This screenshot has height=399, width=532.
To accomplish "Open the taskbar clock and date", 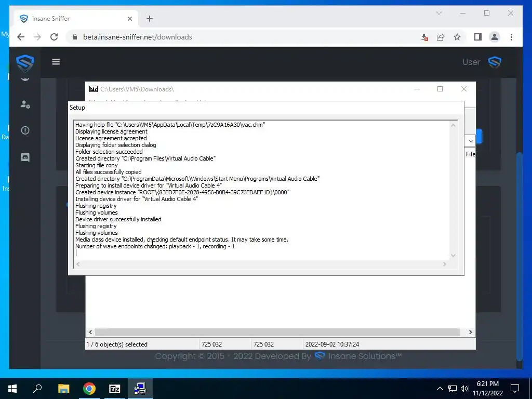I will pyautogui.click(x=487, y=389).
